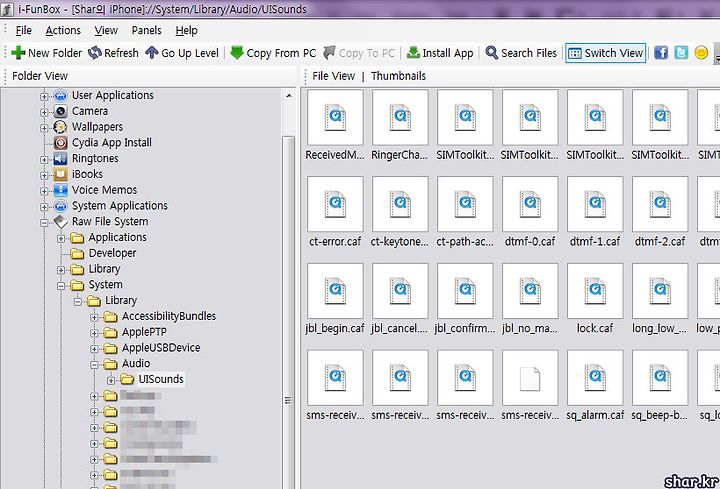Image resolution: width=720 pixels, height=489 pixels.
Task: Expand the AppleUSBDevice folder node
Action: [x=94, y=349]
